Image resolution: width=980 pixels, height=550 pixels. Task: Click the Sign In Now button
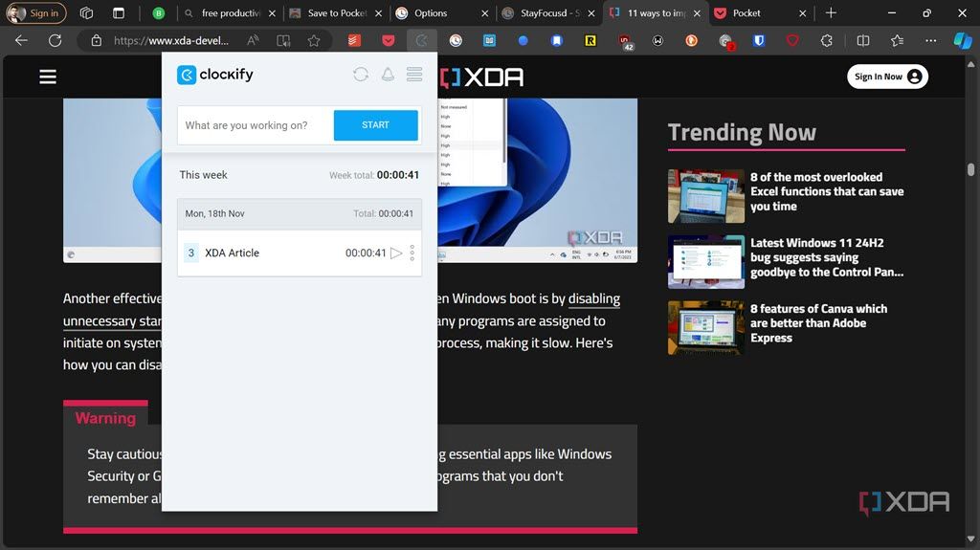(x=887, y=77)
